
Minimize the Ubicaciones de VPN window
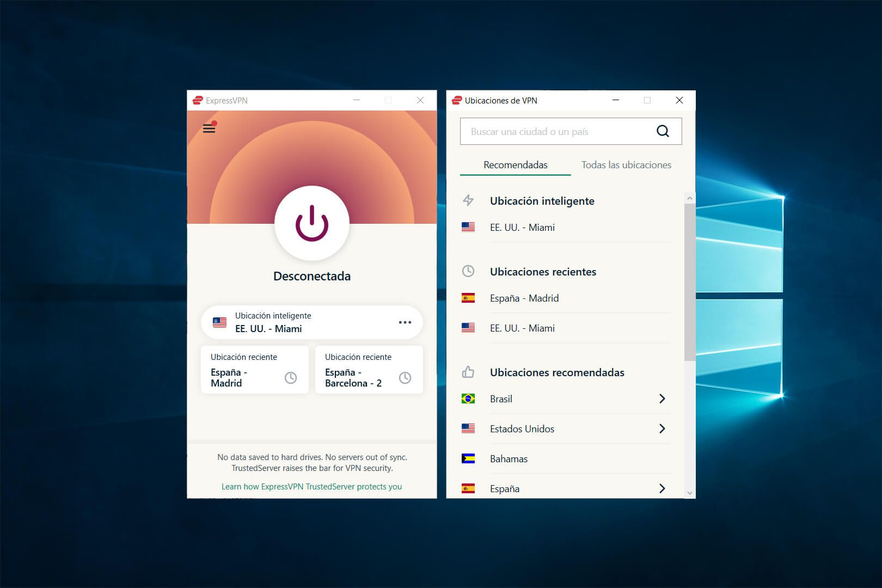click(616, 100)
